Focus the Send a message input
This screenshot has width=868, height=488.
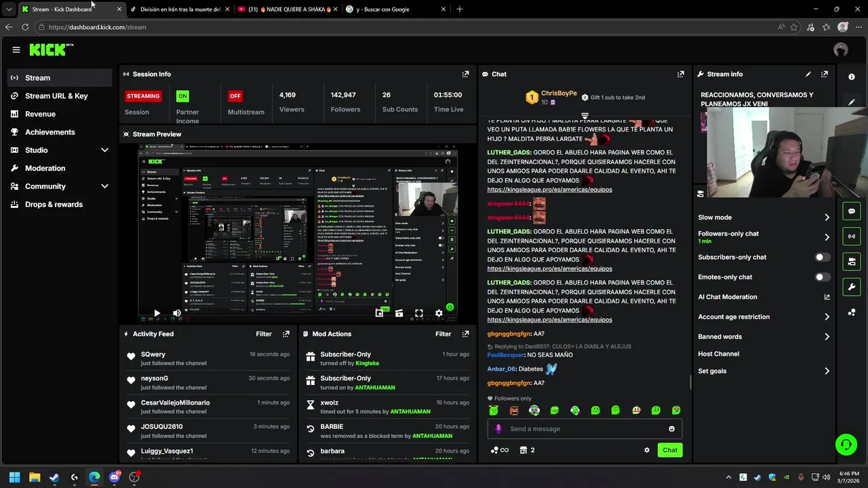click(585, 429)
